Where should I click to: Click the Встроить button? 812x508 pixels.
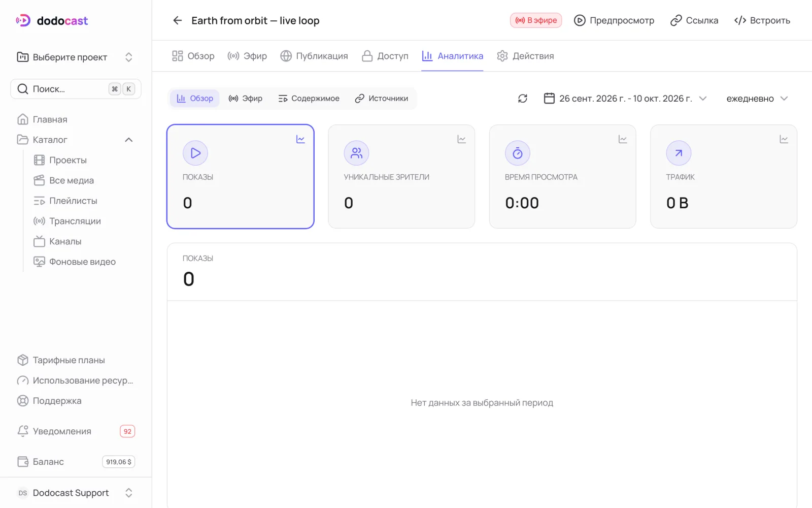[x=762, y=20]
